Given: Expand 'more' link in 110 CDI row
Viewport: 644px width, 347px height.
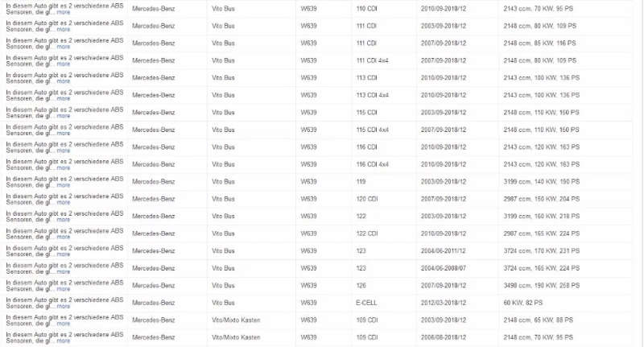Looking at the screenshot, I should (64, 12).
